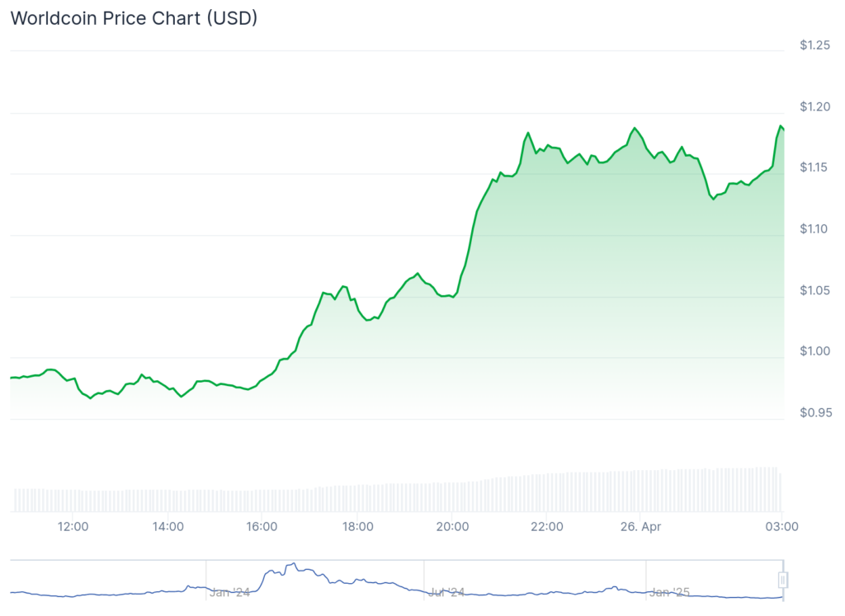Screen dimensions: 845x616
Task: Click the $0.95 price axis label
Action: pos(814,412)
